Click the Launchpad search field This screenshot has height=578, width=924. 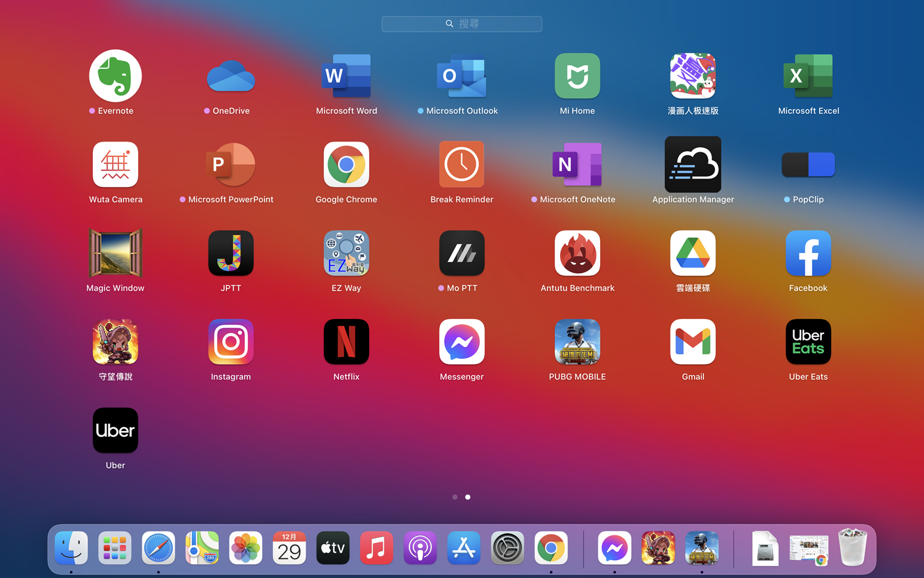(461, 24)
